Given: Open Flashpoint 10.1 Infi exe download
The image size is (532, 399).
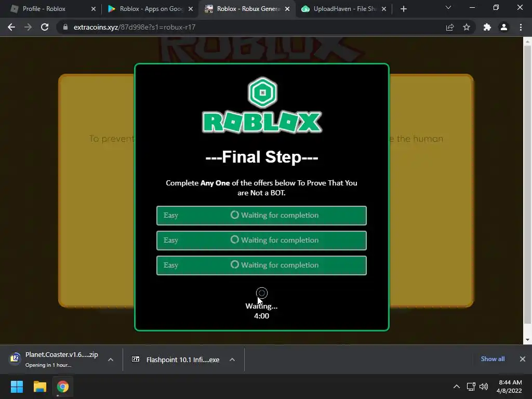Looking at the screenshot, I should (x=176, y=360).
